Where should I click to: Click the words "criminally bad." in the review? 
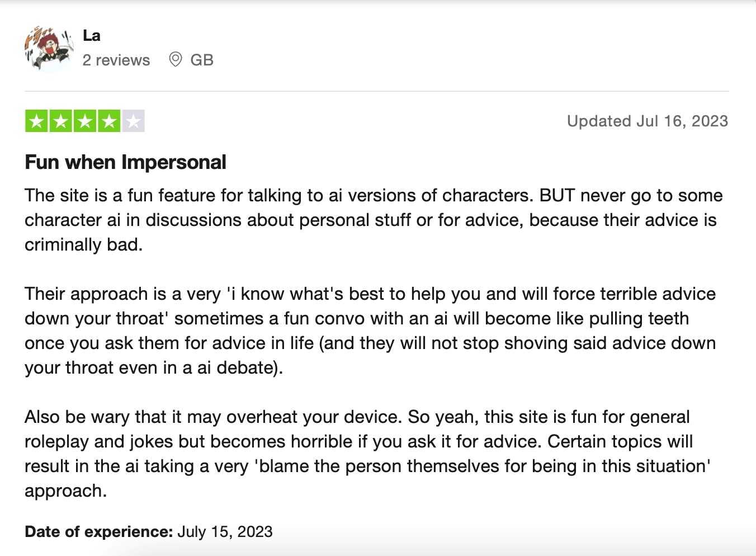pyautogui.click(x=84, y=244)
